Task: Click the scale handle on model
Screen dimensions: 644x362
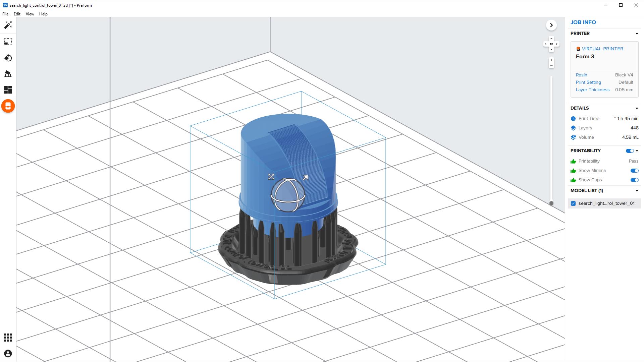Action: (271, 177)
